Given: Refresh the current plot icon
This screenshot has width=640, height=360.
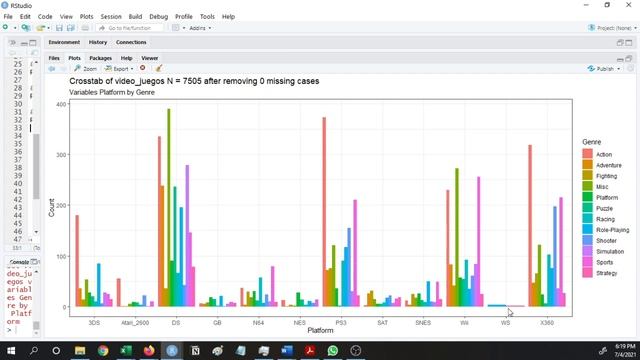Looking at the screenshot, I should tap(631, 69).
